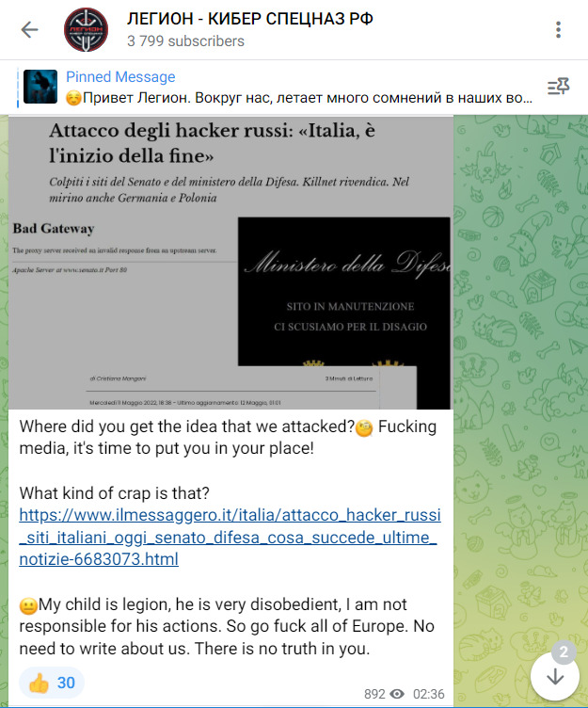Click the views eye icon
Screen dimensions: 588x708
[397, 694]
